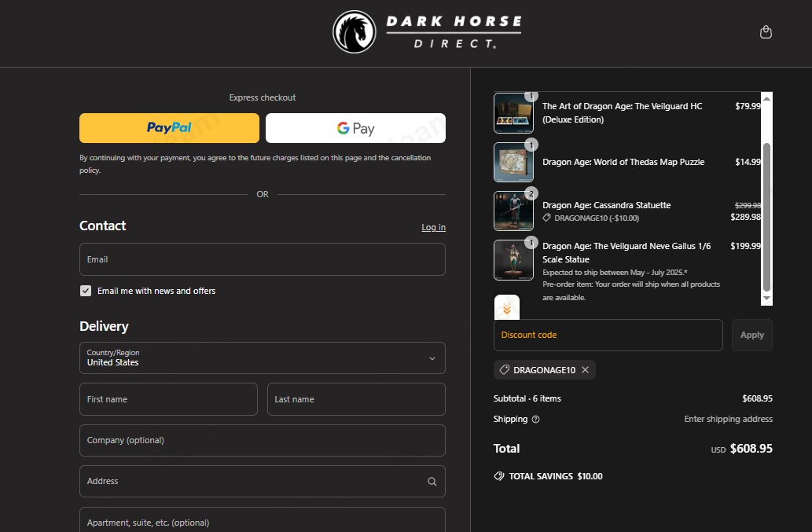Click the World of Thedas Map Puzzle thumbnail
Viewport: 812px width, 532px height.
[x=513, y=163]
